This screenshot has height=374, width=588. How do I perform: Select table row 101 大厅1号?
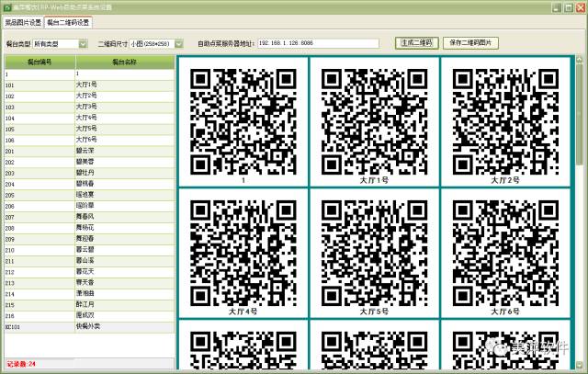point(87,84)
